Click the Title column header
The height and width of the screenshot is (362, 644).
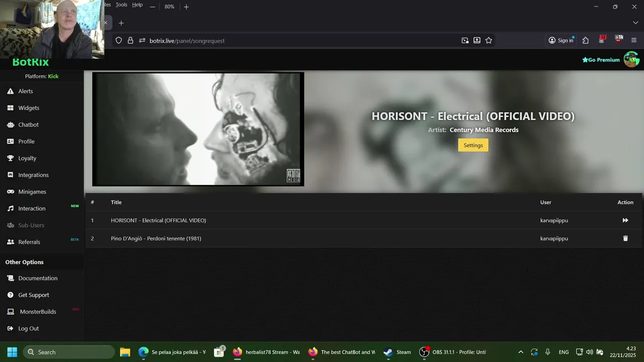point(116,202)
